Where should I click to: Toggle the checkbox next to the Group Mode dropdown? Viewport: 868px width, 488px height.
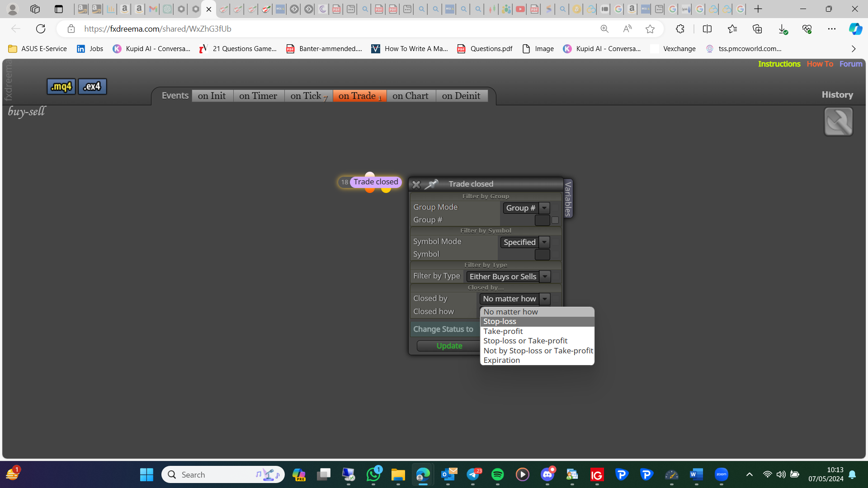[x=555, y=208]
